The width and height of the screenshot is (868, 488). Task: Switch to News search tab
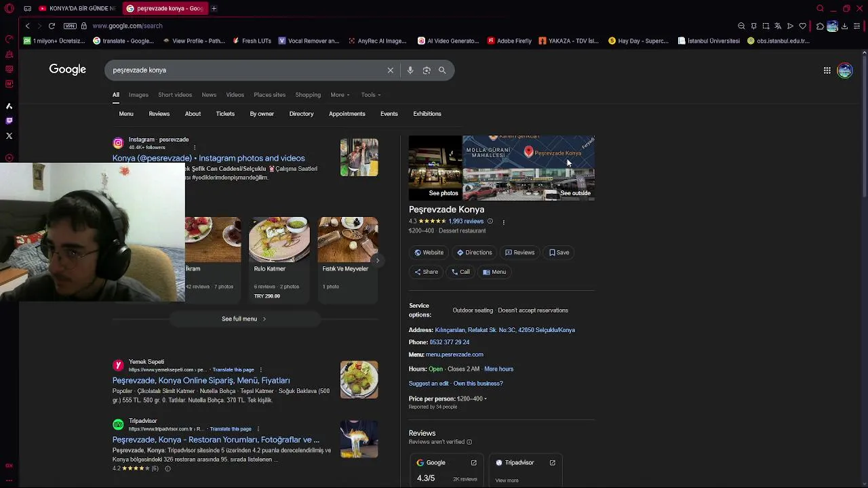(209, 95)
